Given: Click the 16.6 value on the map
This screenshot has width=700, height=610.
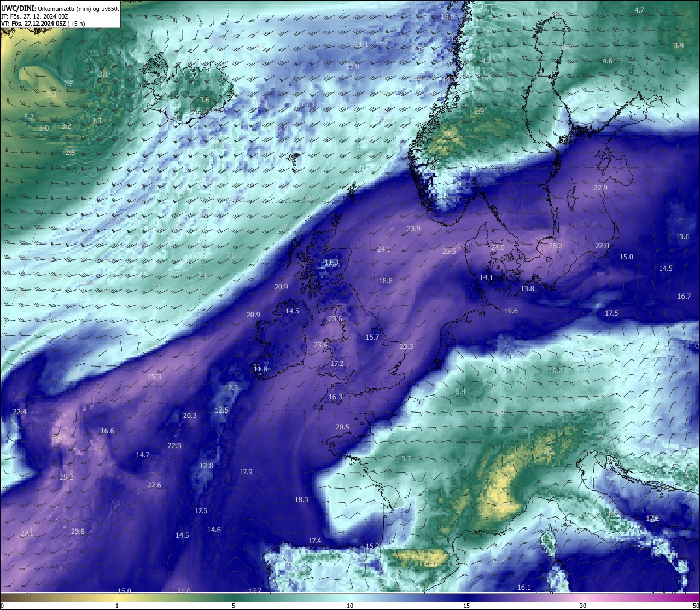Looking at the screenshot, I should click(x=107, y=431).
